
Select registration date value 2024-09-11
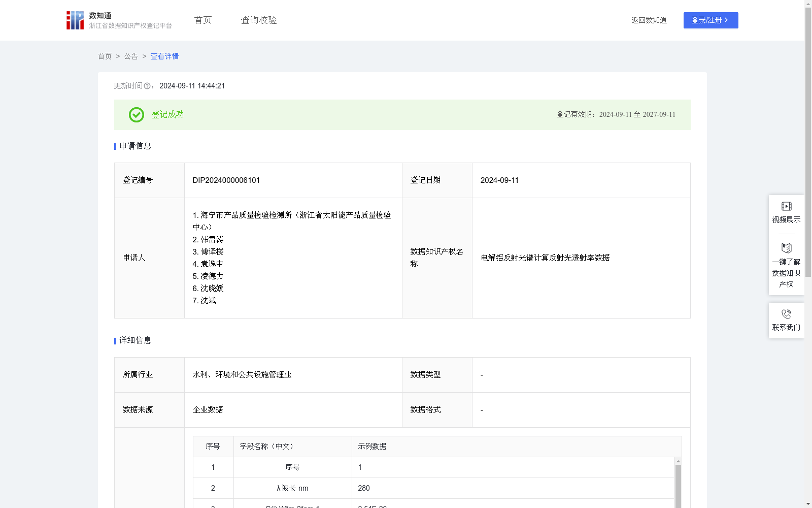tap(499, 180)
